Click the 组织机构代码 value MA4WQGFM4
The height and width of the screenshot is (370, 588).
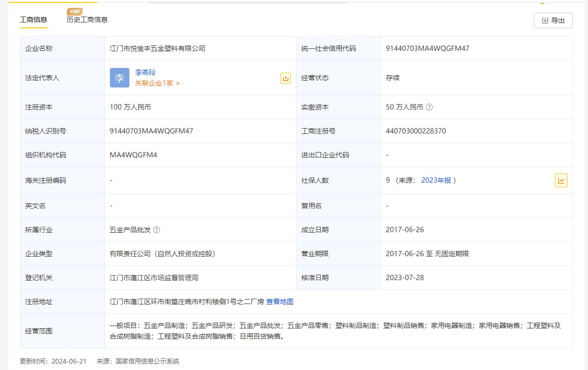[133, 155]
